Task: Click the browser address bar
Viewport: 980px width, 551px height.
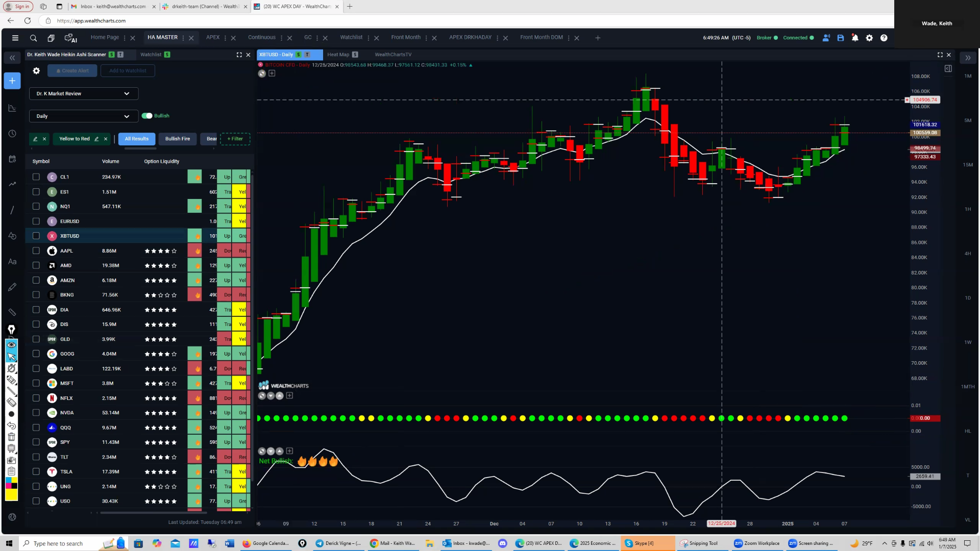Action: (x=459, y=21)
